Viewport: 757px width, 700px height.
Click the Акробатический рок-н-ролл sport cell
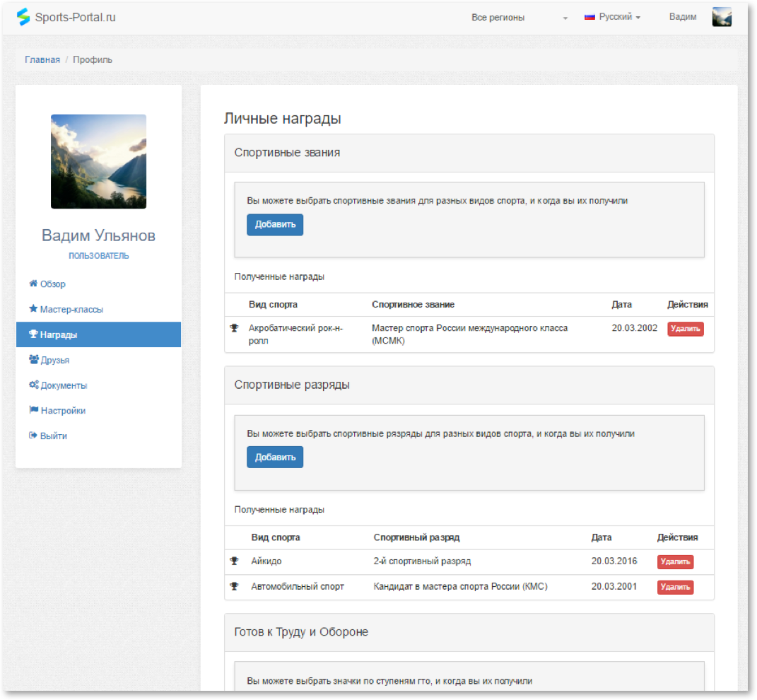(x=296, y=334)
